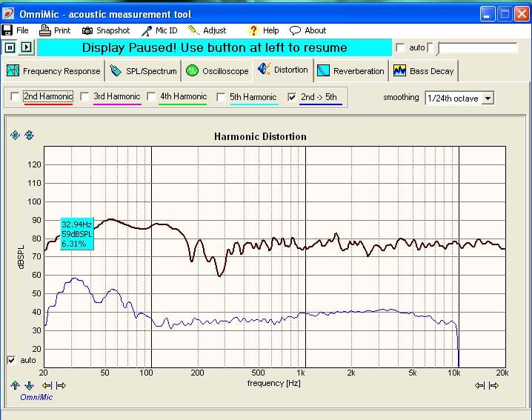Image resolution: width=532 pixels, height=420 pixels.
Task: Disable the auto checkbox beside the graph axis
Action: pyautogui.click(x=10, y=361)
